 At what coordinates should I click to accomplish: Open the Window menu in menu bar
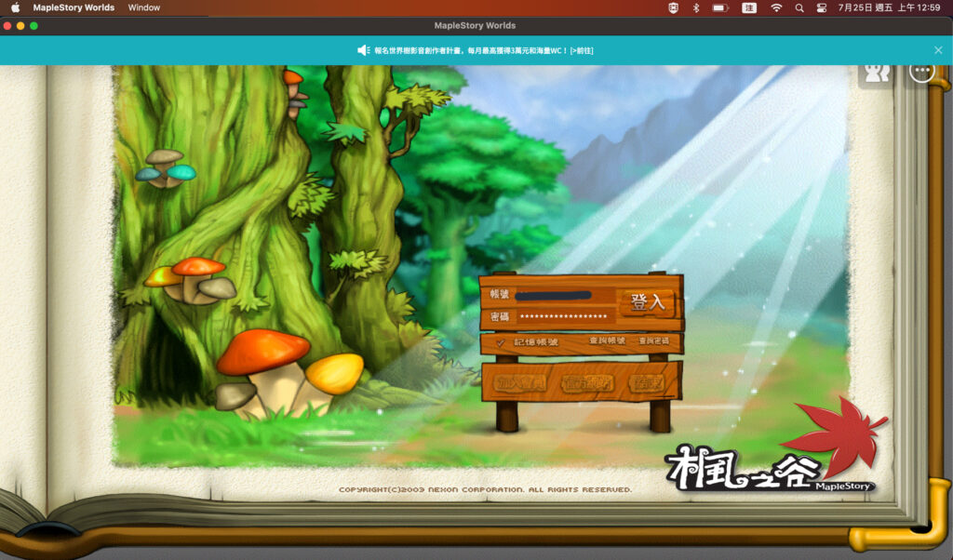(x=143, y=7)
